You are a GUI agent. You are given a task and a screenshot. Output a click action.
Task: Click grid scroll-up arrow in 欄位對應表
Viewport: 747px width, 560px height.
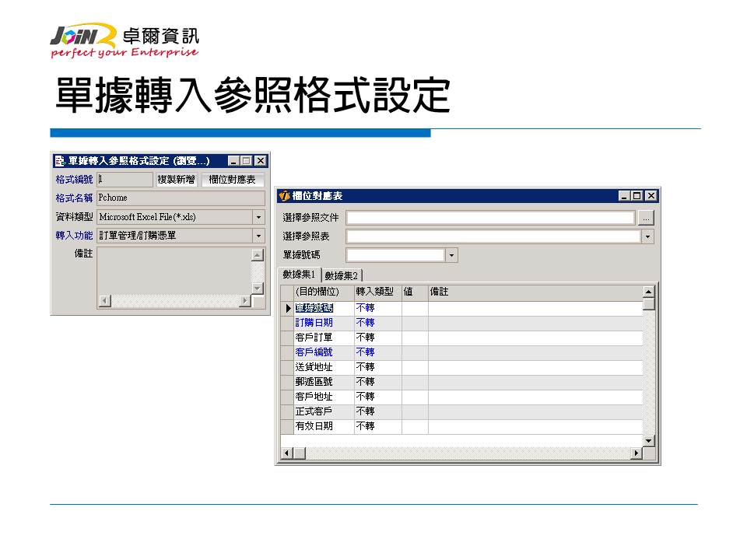[x=648, y=292]
